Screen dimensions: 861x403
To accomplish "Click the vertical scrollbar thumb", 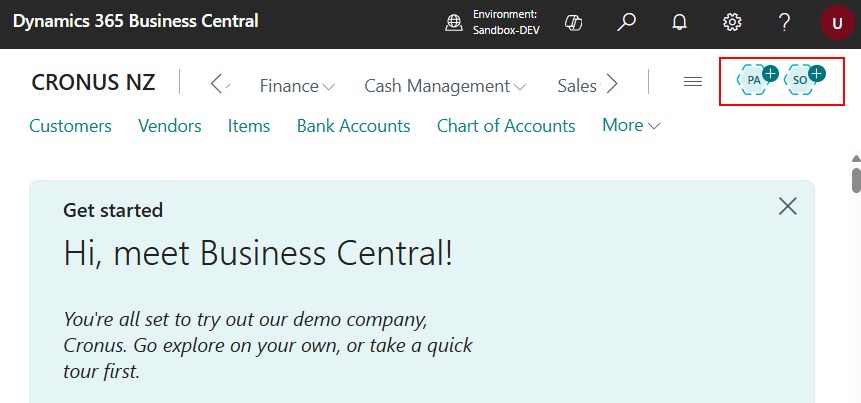I will [857, 180].
